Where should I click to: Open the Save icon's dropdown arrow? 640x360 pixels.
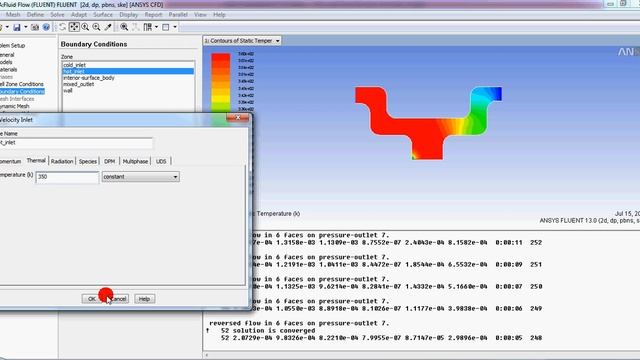point(25,27)
